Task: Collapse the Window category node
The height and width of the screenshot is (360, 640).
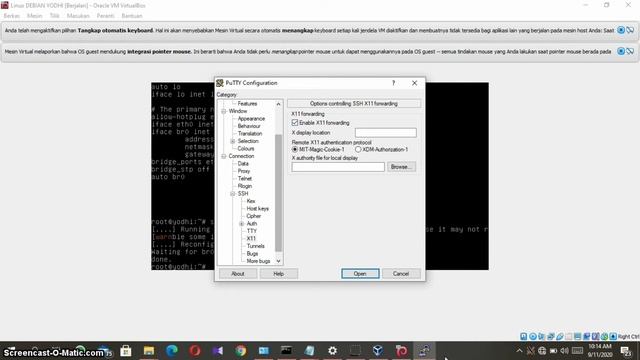Action: [224, 111]
